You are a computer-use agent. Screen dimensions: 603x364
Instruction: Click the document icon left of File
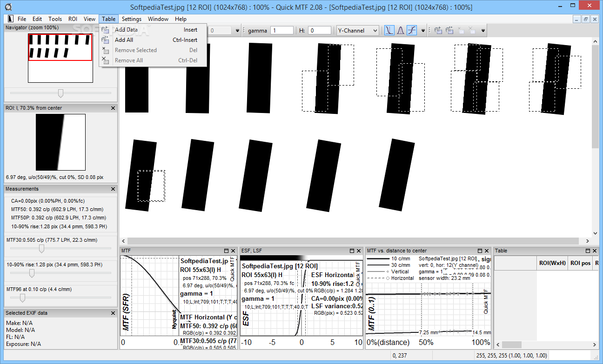(x=10, y=19)
